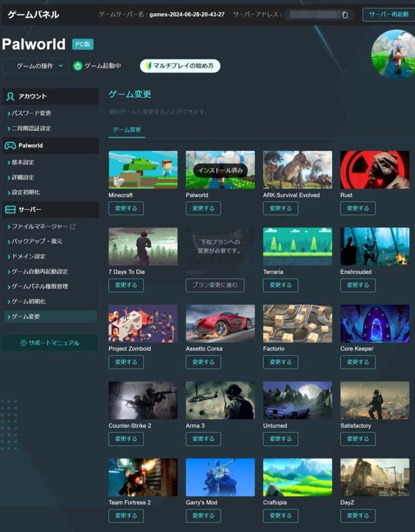Open バックアップ・復元 in the sidebar

point(37,241)
